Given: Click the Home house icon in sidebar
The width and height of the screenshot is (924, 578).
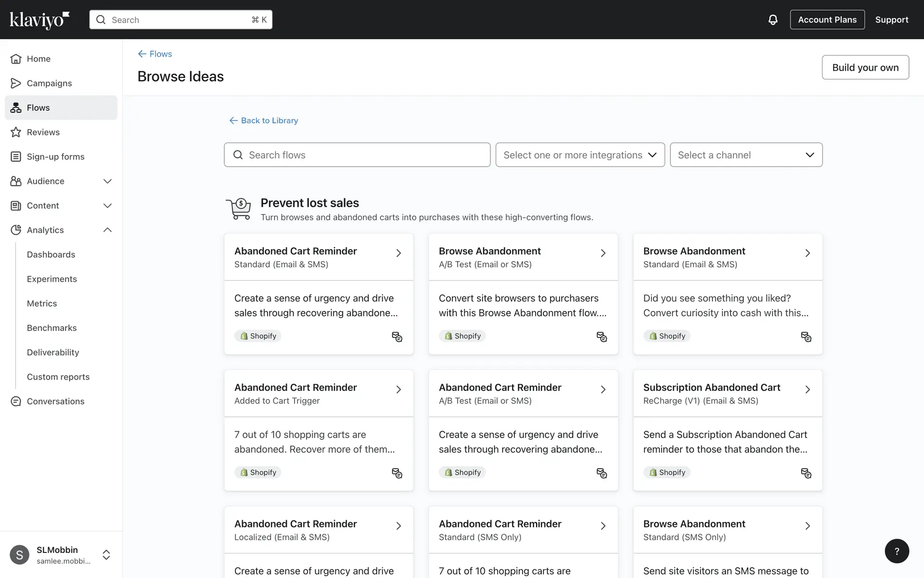Looking at the screenshot, I should click(x=16, y=59).
